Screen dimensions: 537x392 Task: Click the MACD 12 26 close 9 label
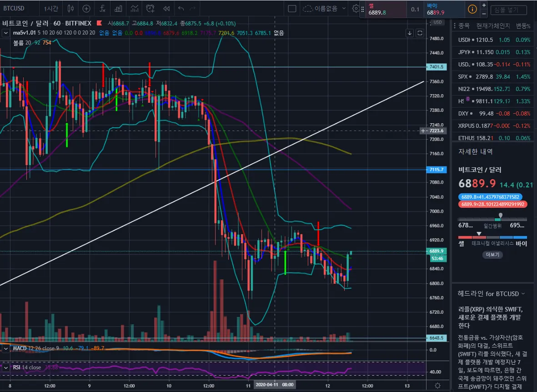pyautogui.click(x=36, y=348)
